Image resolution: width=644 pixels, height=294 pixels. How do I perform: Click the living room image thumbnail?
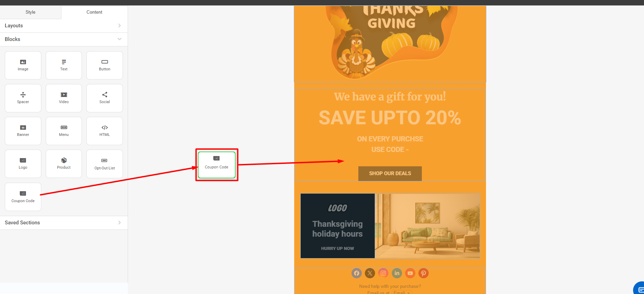(427, 226)
